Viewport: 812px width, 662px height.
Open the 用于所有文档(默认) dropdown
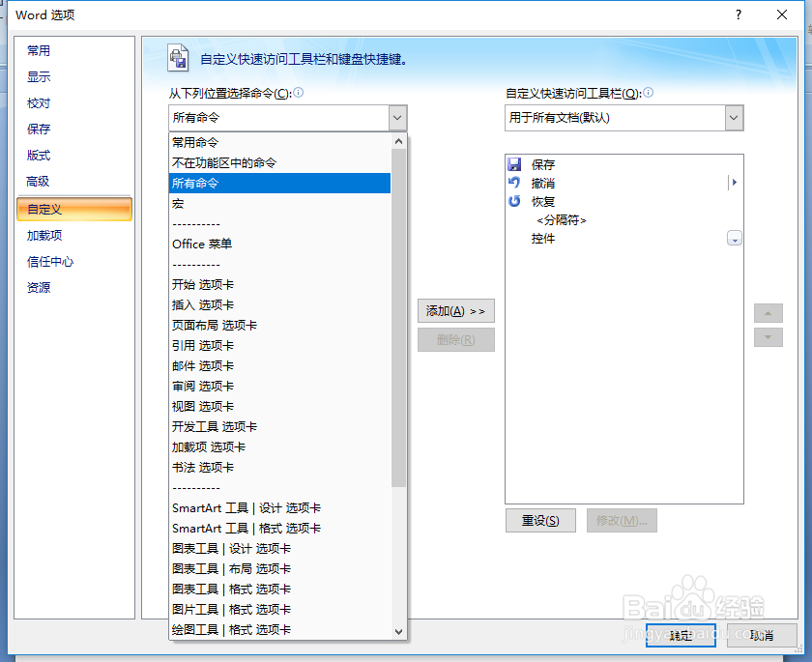pos(734,118)
